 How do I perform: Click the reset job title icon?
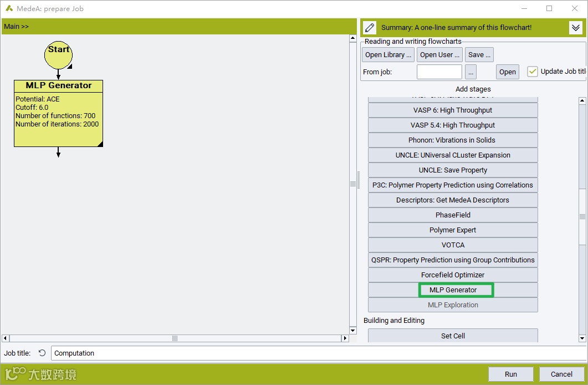[x=42, y=353]
